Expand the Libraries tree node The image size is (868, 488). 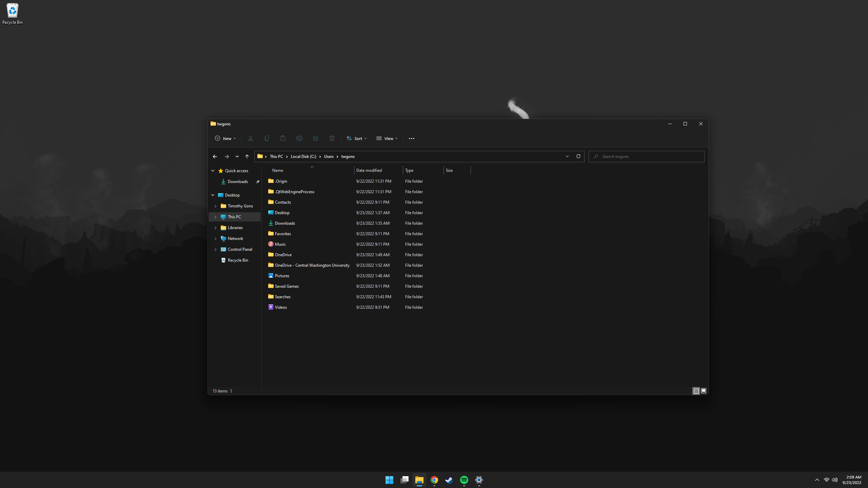click(x=216, y=228)
